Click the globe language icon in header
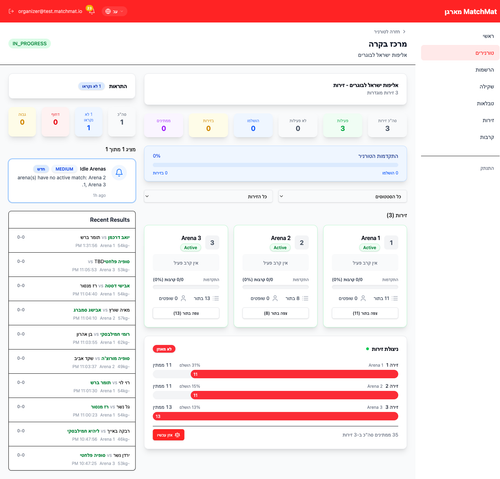This screenshot has height=479, width=500. pyautogui.click(x=108, y=11)
